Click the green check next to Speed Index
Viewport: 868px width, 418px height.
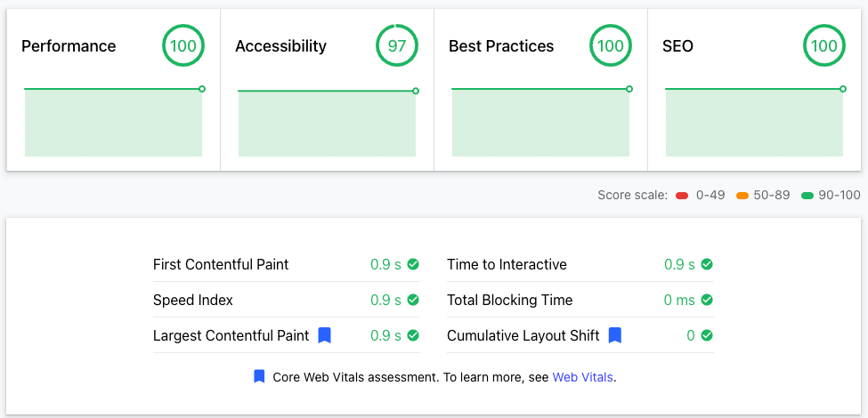[x=413, y=300]
